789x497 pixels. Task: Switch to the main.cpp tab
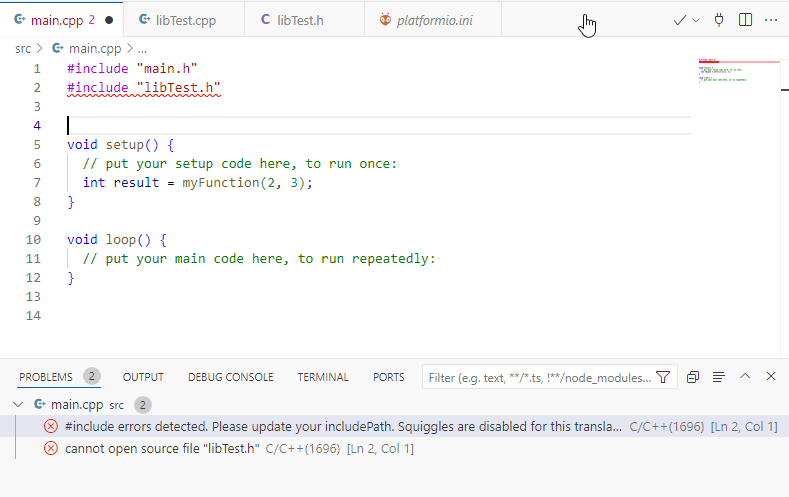[61, 20]
